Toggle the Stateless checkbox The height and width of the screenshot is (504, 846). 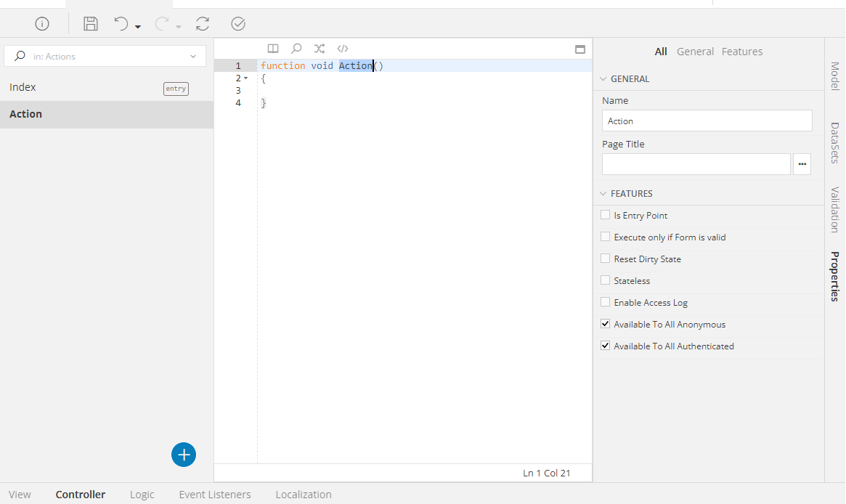[606, 280]
